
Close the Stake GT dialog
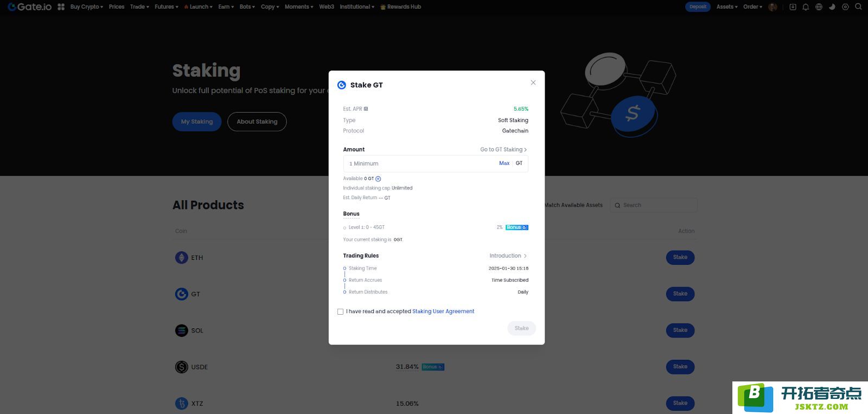click(533, 82)
